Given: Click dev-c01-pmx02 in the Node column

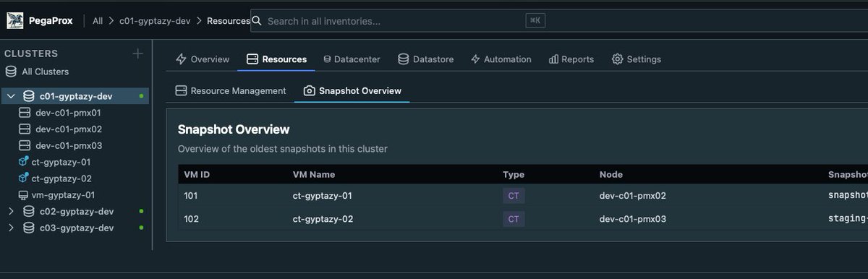Looking at the screenshot, I should click(x=633, y=196).
